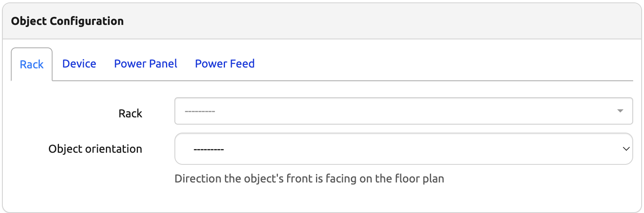
Task: Switch to the Device tab
Action: [x=79, y=64]
